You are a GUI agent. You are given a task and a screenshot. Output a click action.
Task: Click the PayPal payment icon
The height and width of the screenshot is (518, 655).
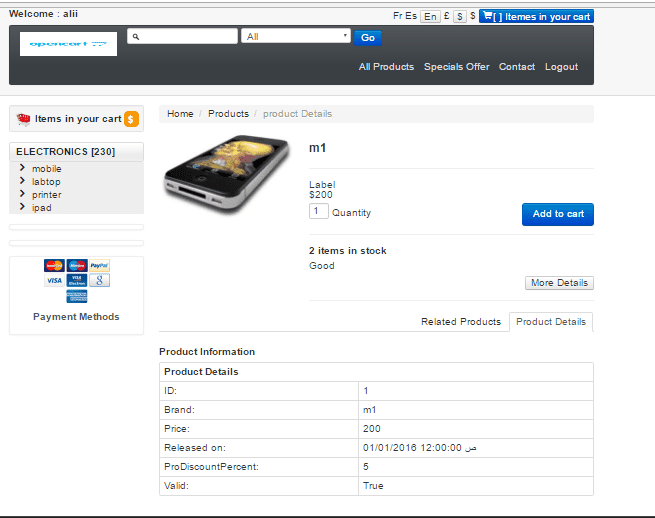pyautogui.click(x=99, y=265)
